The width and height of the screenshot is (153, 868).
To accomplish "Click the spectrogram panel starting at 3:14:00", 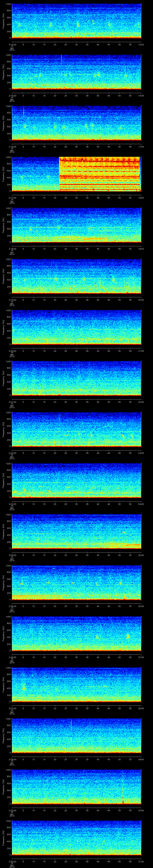I will (x=76, y=21).
